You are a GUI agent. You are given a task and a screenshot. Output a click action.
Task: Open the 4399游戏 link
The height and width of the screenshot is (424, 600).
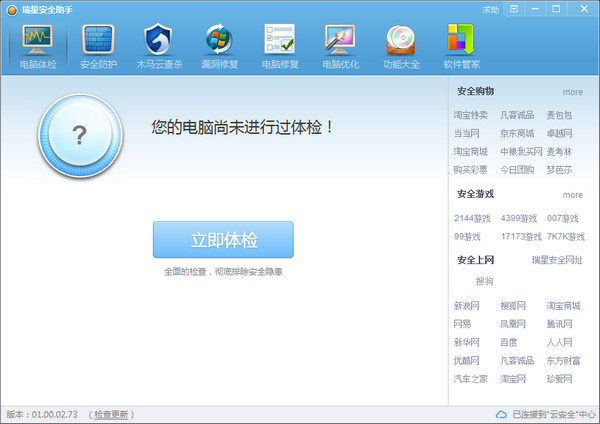point(518,218)
